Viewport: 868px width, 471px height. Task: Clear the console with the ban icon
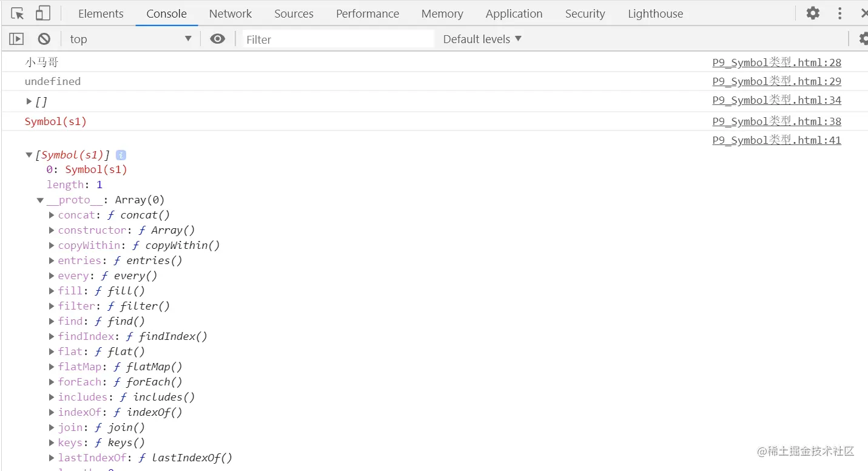click(44, 39)
